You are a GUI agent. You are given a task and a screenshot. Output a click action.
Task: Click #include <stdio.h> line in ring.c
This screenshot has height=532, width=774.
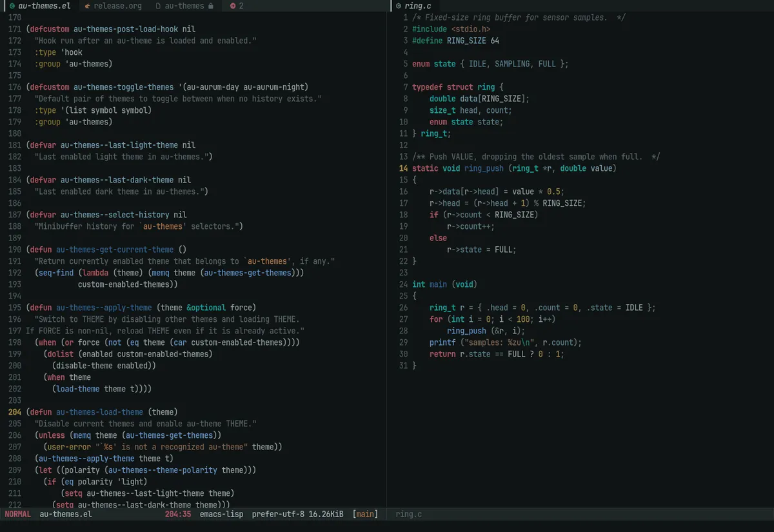pos(451,29)
